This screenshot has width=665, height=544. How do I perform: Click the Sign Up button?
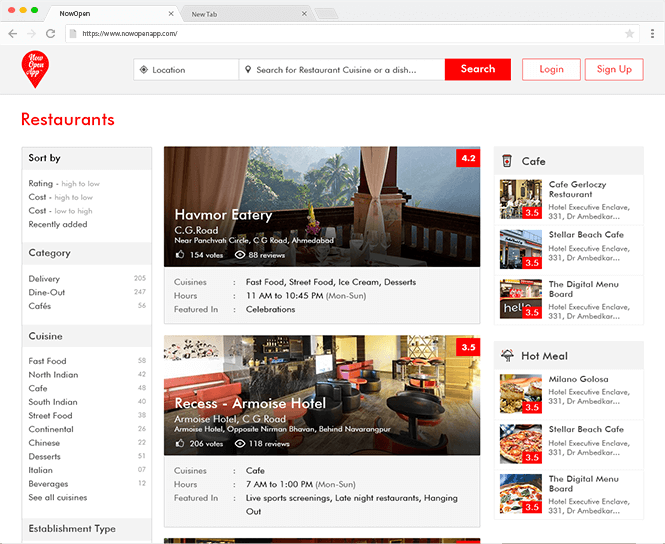coord(614,69)
